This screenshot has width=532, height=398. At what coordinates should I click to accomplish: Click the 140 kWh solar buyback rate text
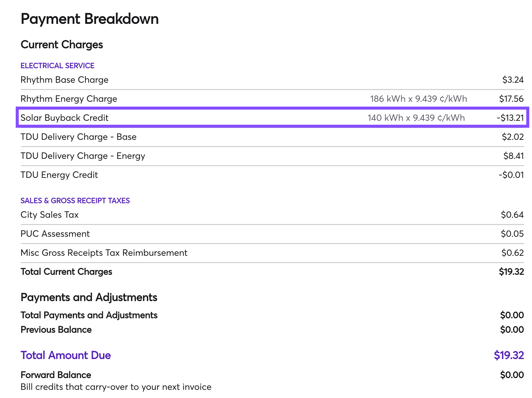(x=416, y=118)
